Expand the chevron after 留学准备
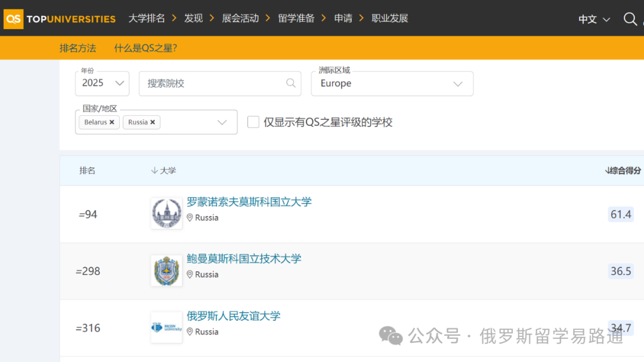 click(324, 18)
